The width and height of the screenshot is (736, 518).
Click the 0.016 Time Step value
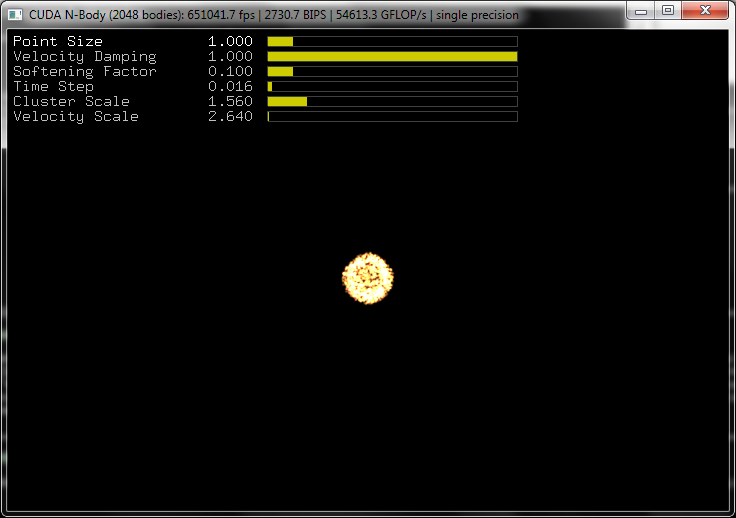point(230,87)
